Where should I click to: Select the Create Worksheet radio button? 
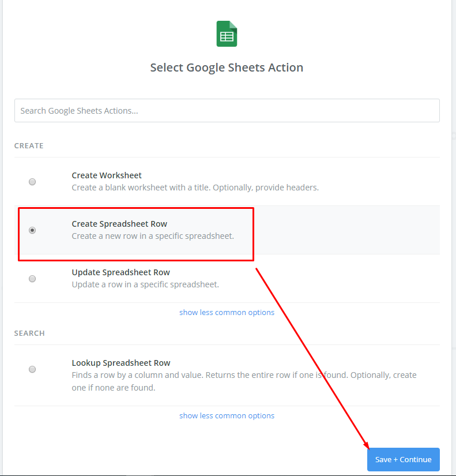tap(32, 182)
